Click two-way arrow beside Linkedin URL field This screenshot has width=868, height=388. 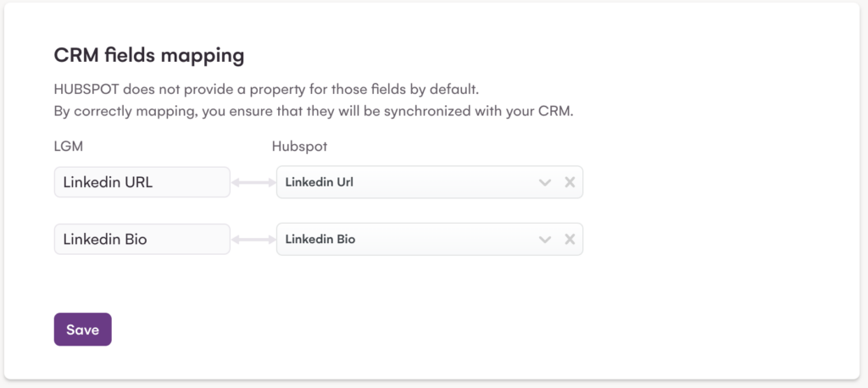253,181
